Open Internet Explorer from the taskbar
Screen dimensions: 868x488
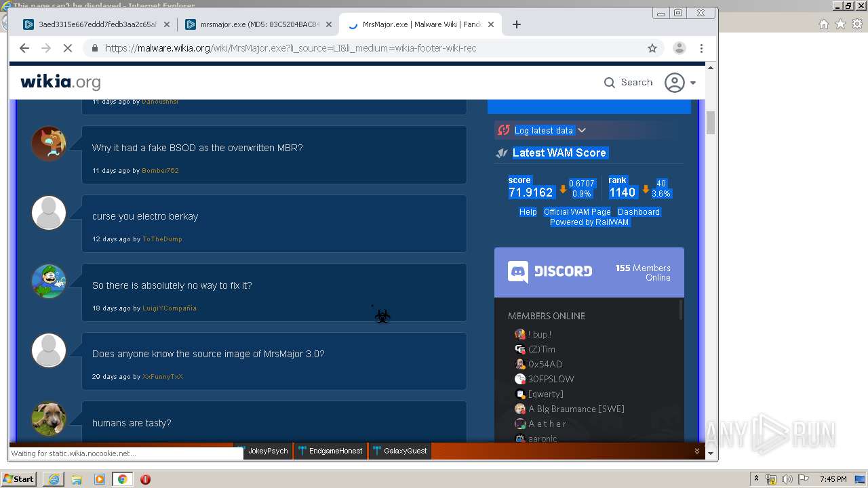54,479
